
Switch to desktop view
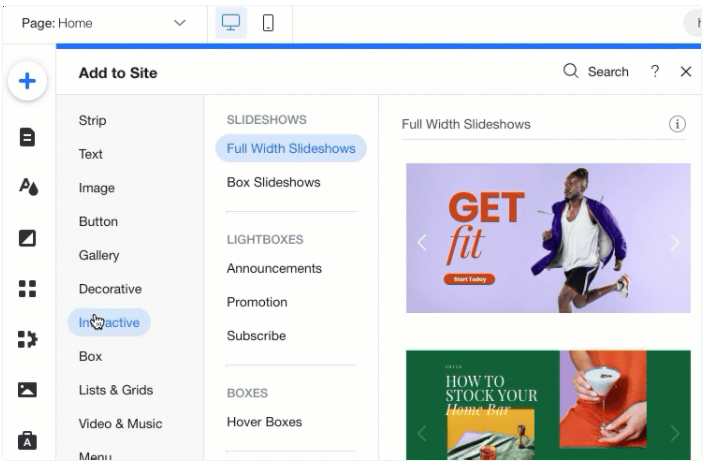pos(231,23)
